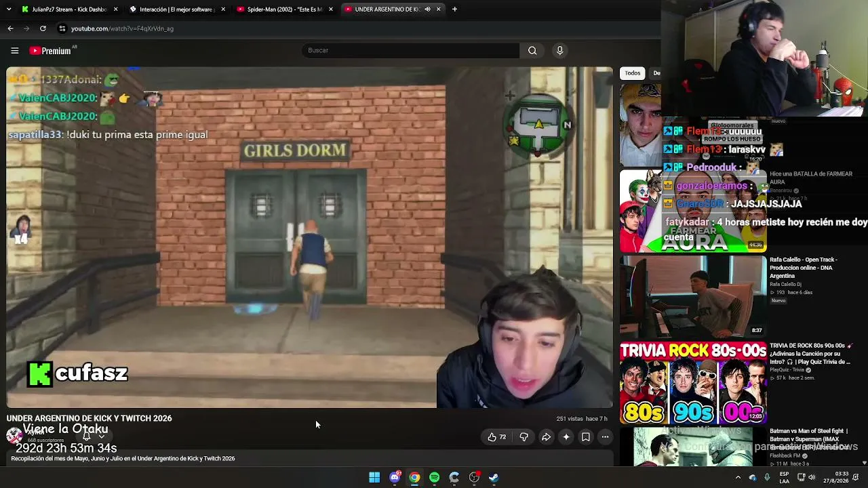Change the ESP LAA input language

(784, 477)
